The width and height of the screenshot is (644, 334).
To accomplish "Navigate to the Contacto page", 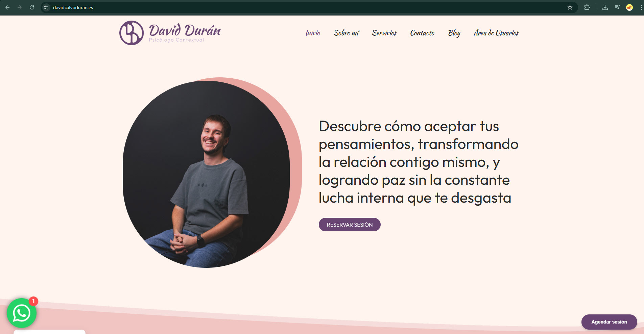I will [x=422, y=33].
